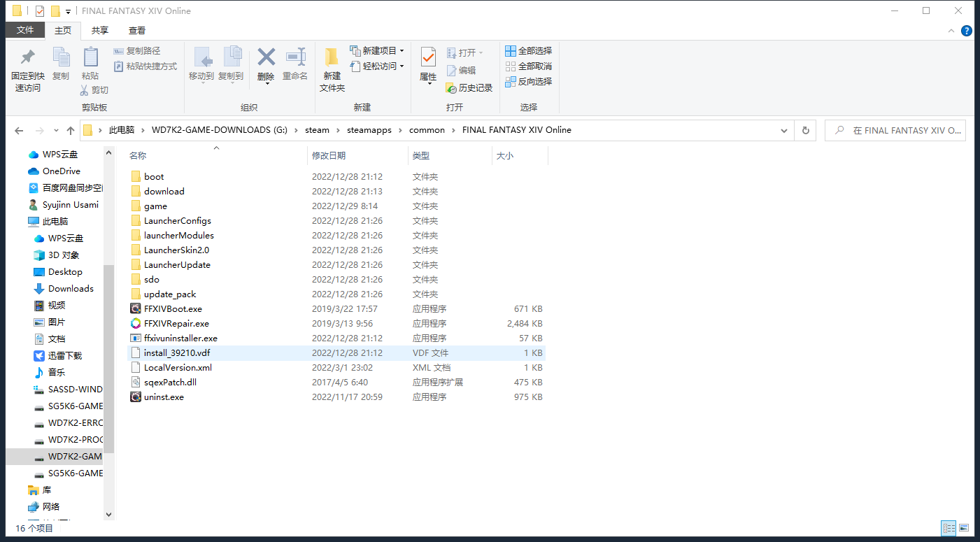Click the 复制 (copy) ribbon icon
980x542 pixels.
click(x=61, y=57)
